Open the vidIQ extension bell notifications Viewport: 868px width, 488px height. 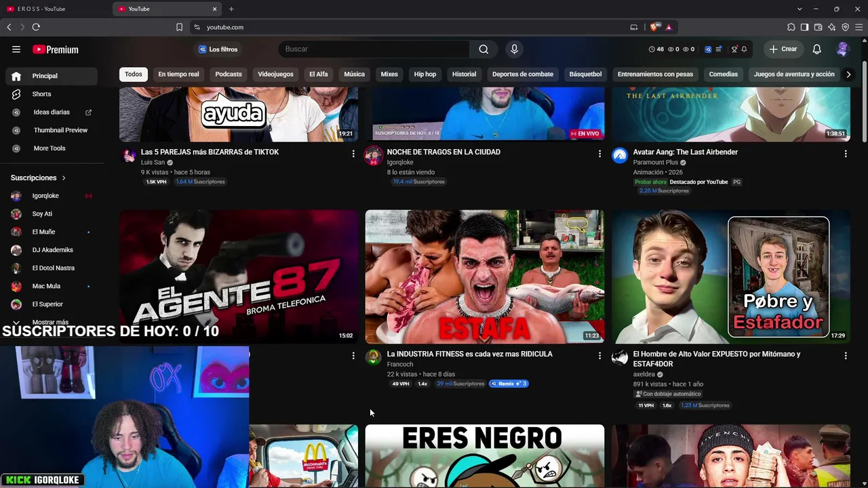click(744, 49)
